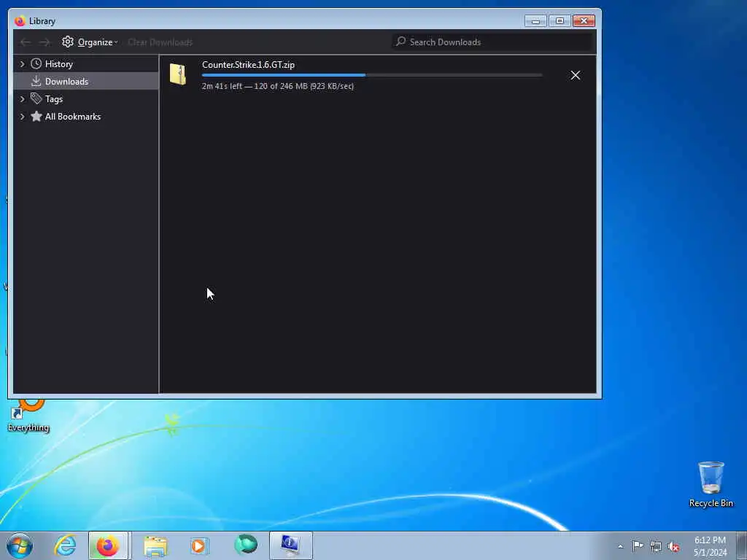This screenshot has height=560, width=747.
Task: Open Windows Media Player from taskbar
Action: tap(200, 545)
